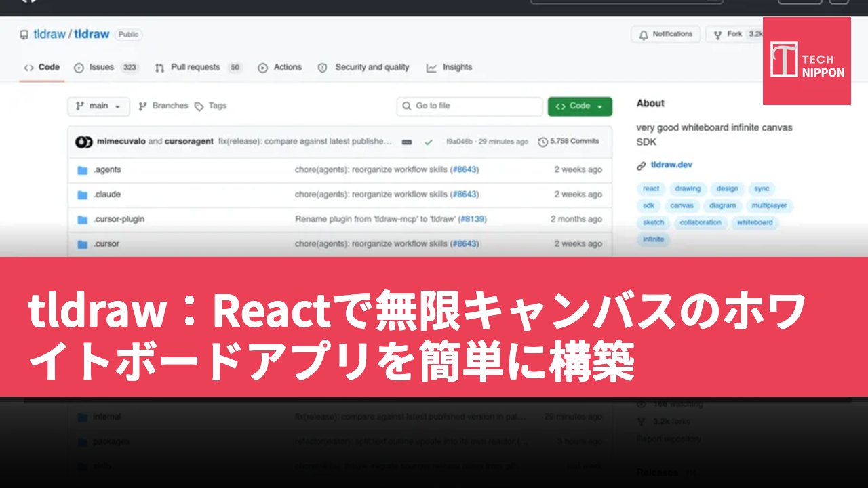Click the repository icon beside tldraw/tldraw
This screenshot has height=488, width=868.
(x=24, y=35)
